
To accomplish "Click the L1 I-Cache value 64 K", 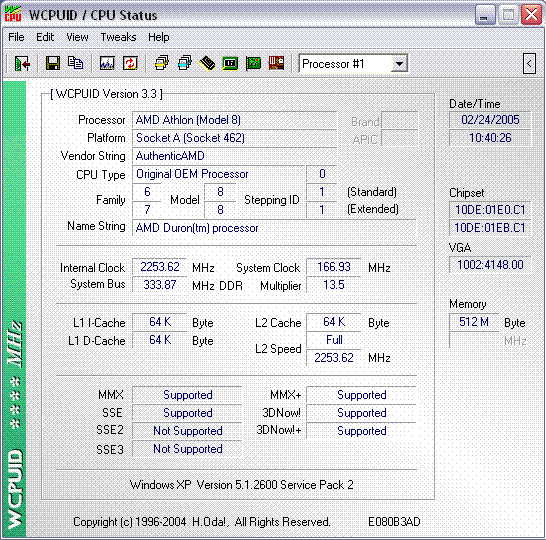I will (160, 322).
